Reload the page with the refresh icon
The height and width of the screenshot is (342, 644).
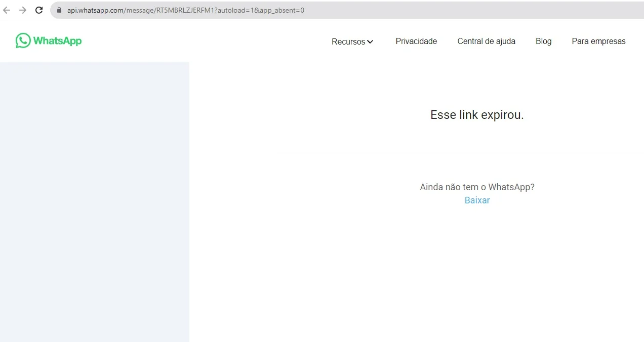(39, 10)
